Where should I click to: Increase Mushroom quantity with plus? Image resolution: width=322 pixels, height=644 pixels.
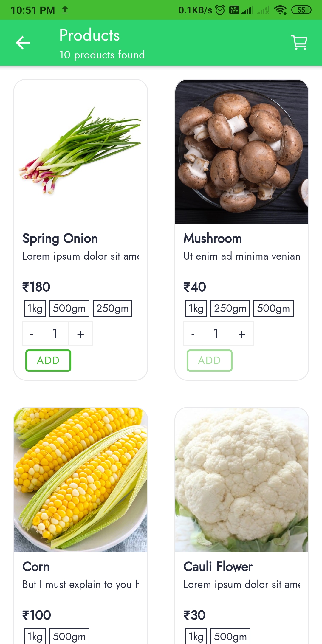[242, 334]
